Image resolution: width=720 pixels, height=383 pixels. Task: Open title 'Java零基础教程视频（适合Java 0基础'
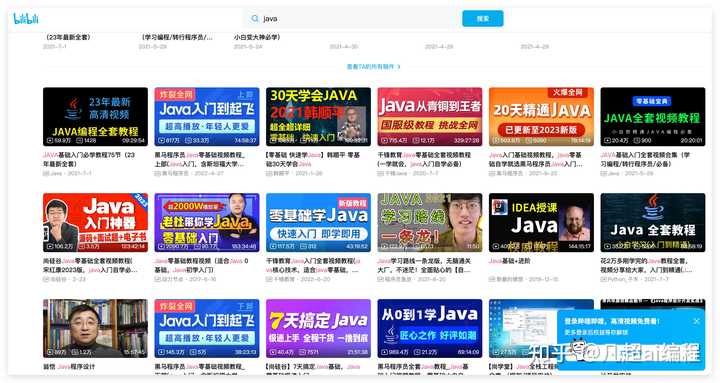[202, 265]
